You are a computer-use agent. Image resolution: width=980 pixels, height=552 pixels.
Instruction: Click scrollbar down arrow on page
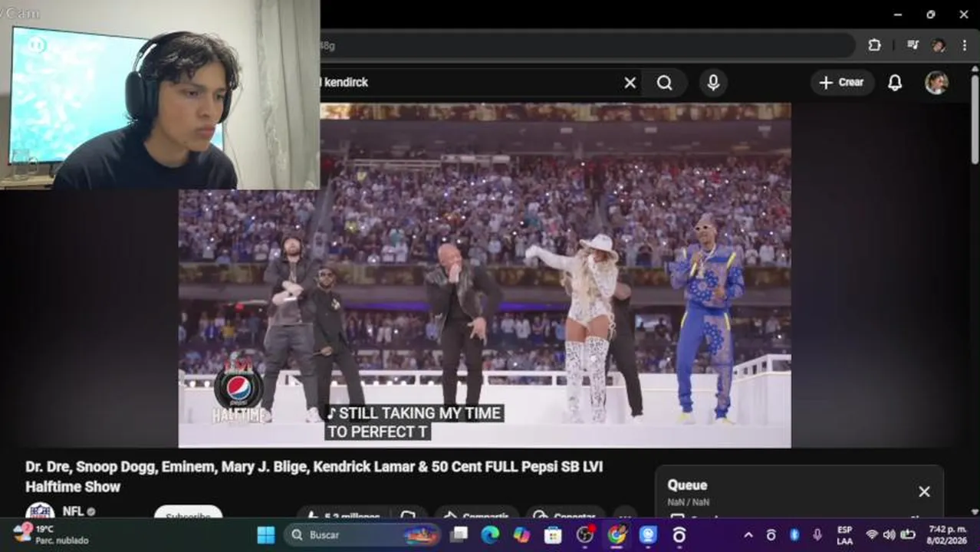(975, 511)
